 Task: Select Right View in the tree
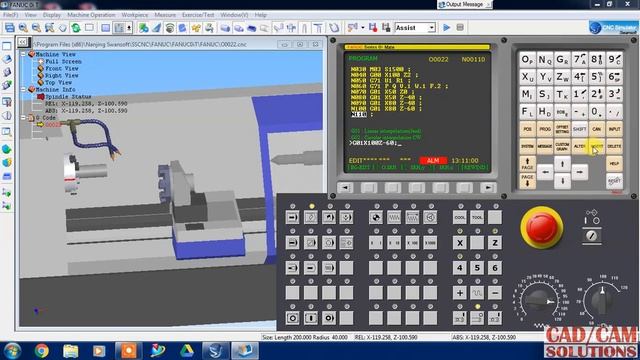point(62,76)
